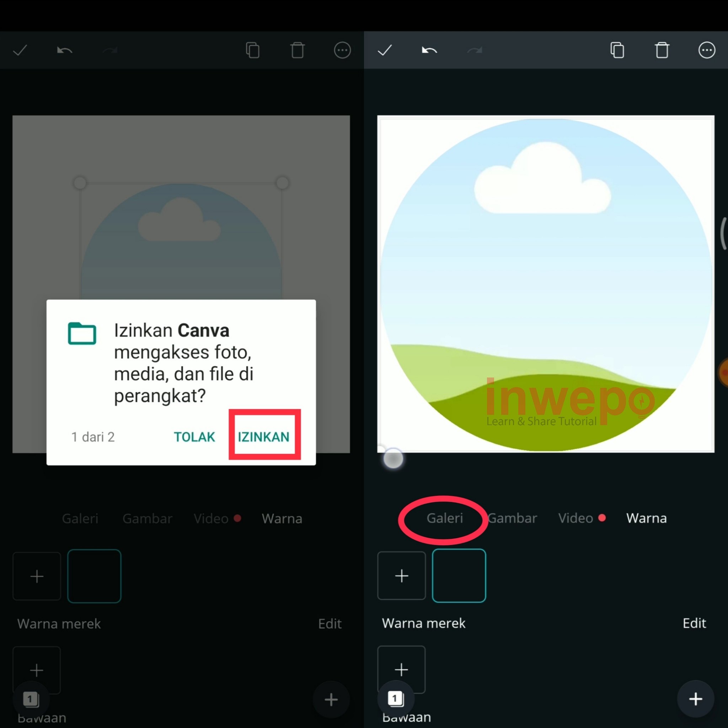Tap redo arrow in right toolbar

pos(475,50)
